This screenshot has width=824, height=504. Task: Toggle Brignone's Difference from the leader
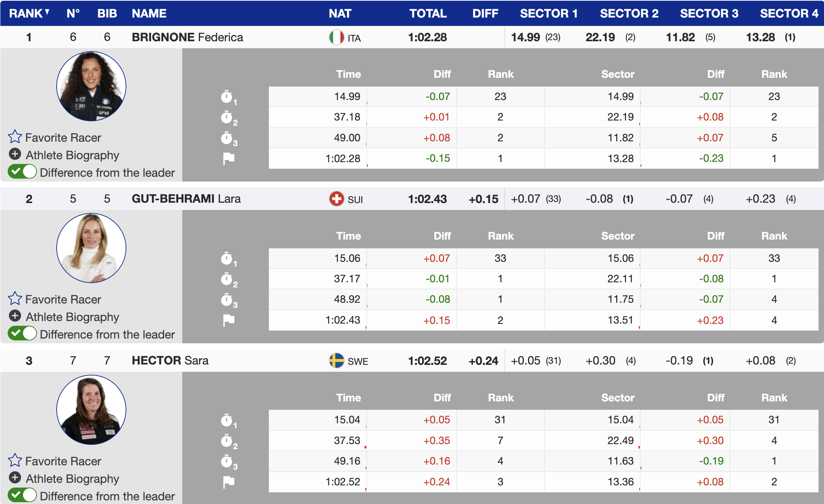coord(22,172)
